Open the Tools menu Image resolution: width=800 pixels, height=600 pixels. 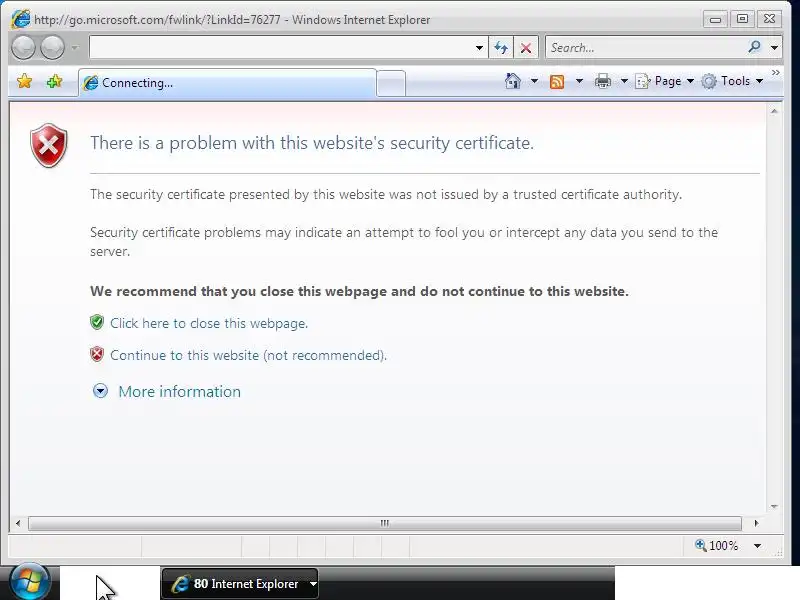tap(733, 81)
